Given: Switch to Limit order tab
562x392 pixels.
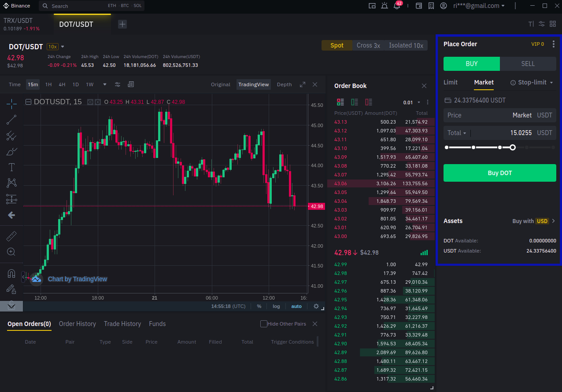Looking at the screenshot, I should (x=451, y=82).
